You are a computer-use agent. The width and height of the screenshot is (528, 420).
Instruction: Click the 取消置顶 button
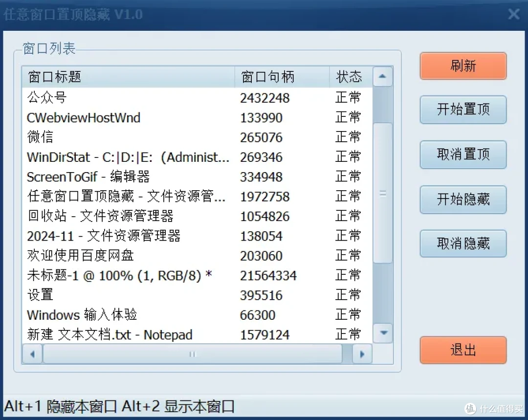463,154
